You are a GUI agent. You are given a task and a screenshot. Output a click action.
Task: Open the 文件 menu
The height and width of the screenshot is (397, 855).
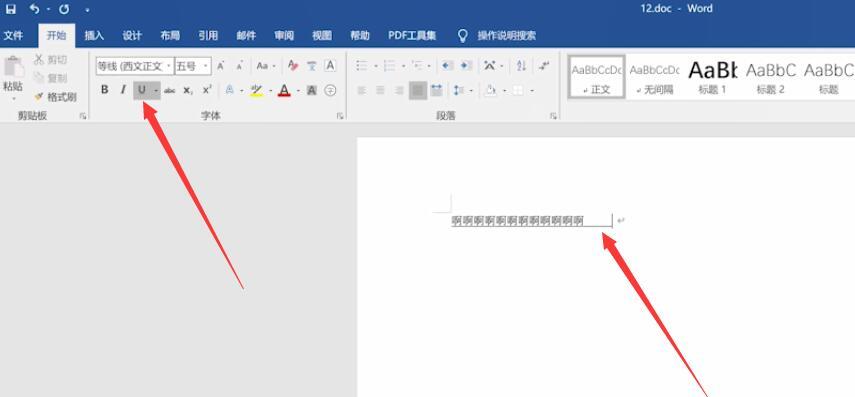pos(13,36)
